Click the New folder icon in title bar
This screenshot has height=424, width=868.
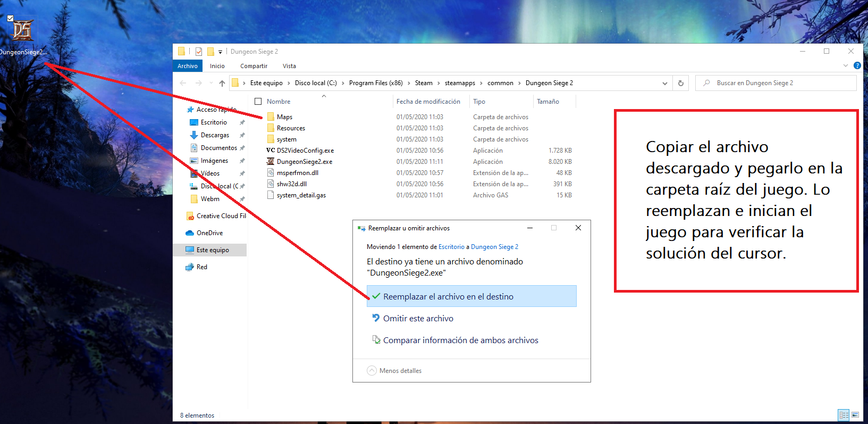[210, 52]
